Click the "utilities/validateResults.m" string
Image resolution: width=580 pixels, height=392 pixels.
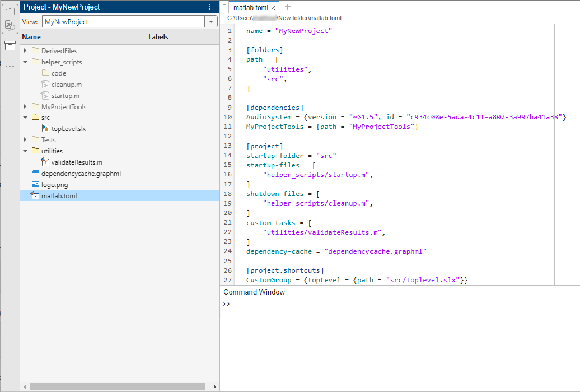coord(322,232)
